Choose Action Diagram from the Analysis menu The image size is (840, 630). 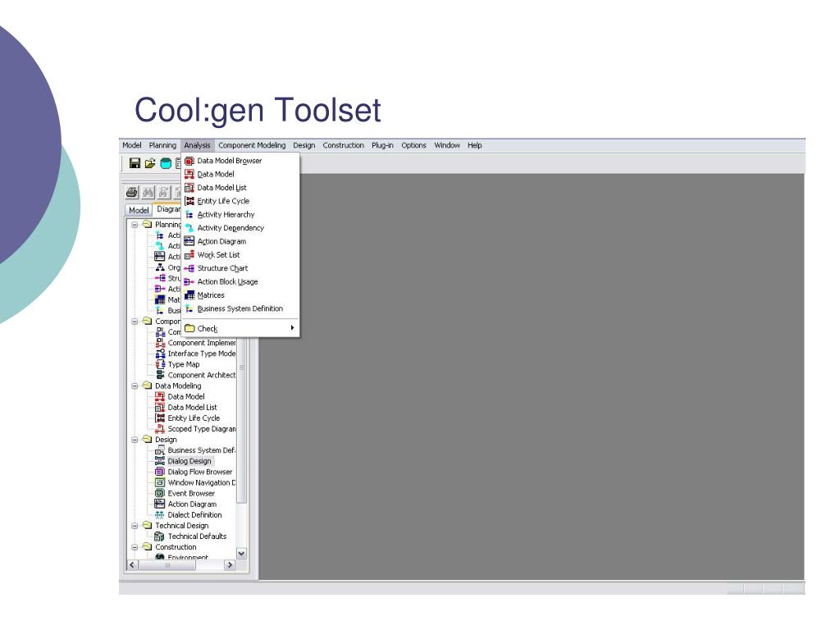(x=240, y=242)
